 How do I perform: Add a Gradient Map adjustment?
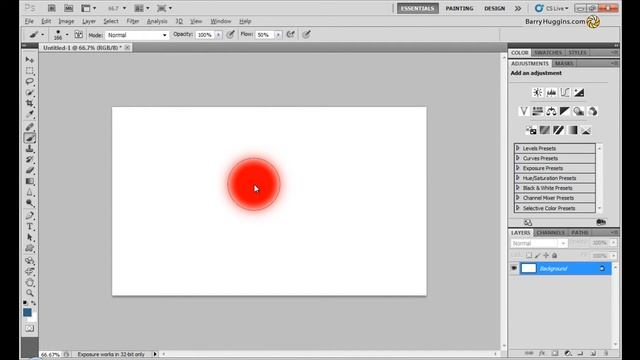coord(572,130)
